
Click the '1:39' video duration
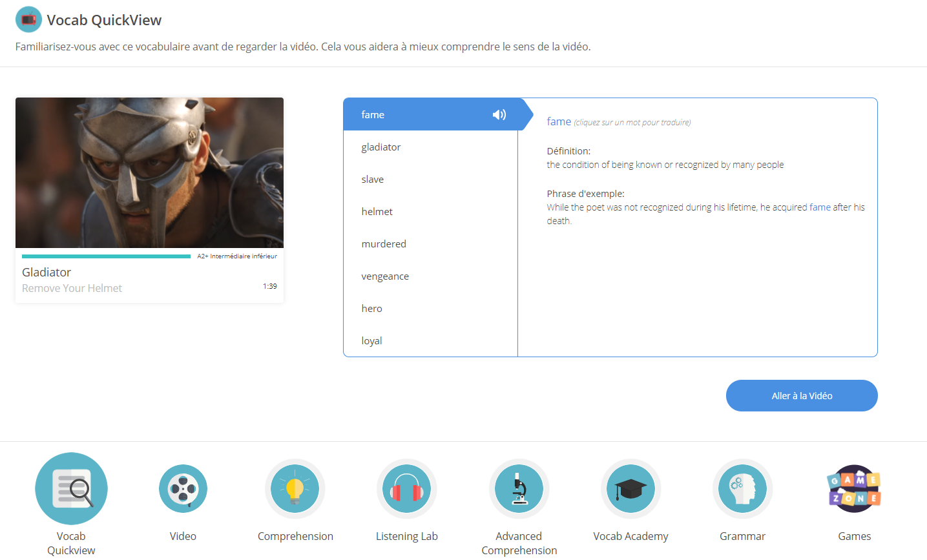pos(270,286)
